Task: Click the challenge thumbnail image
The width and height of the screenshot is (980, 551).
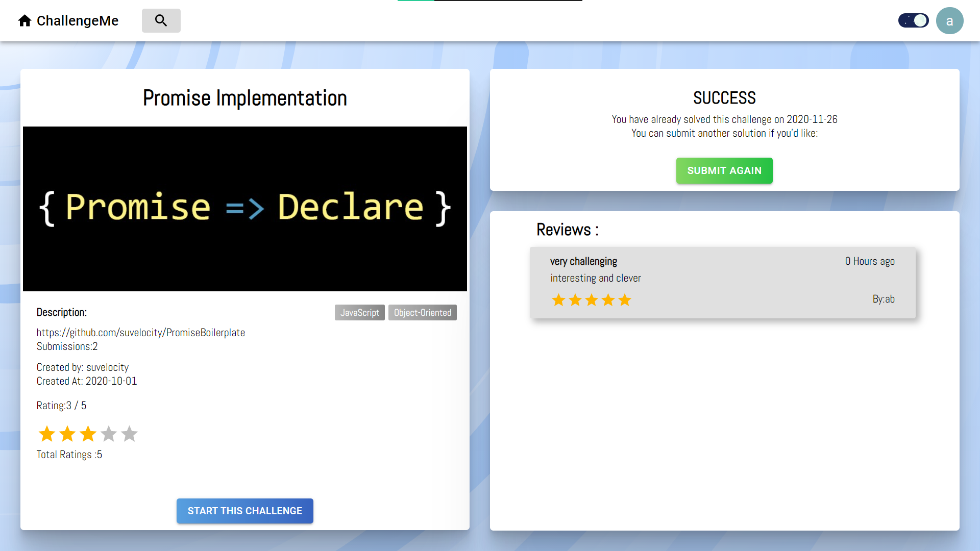Action: pyautogui.click(x=245, y=209)
